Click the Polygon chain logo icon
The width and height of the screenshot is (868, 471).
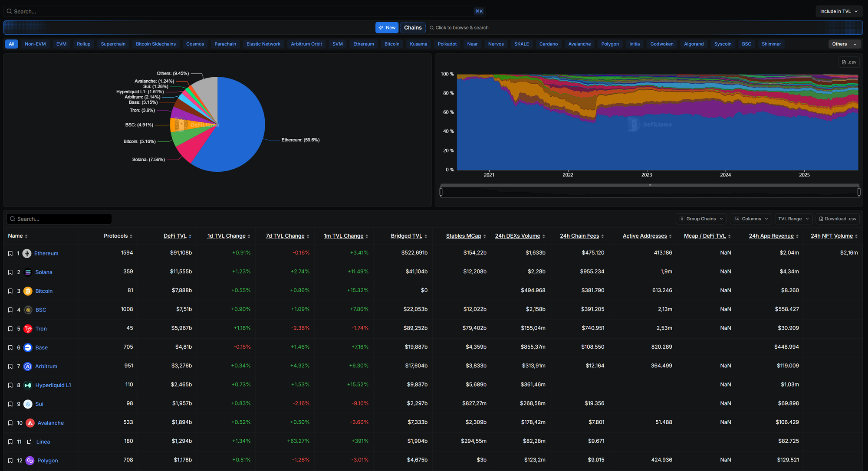pos(30,461)
